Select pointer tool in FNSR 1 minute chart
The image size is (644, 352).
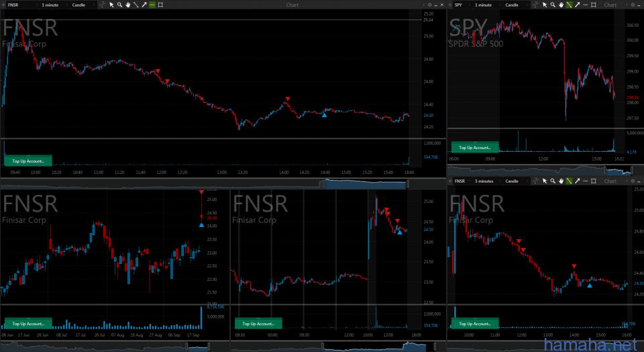point(111,5)
